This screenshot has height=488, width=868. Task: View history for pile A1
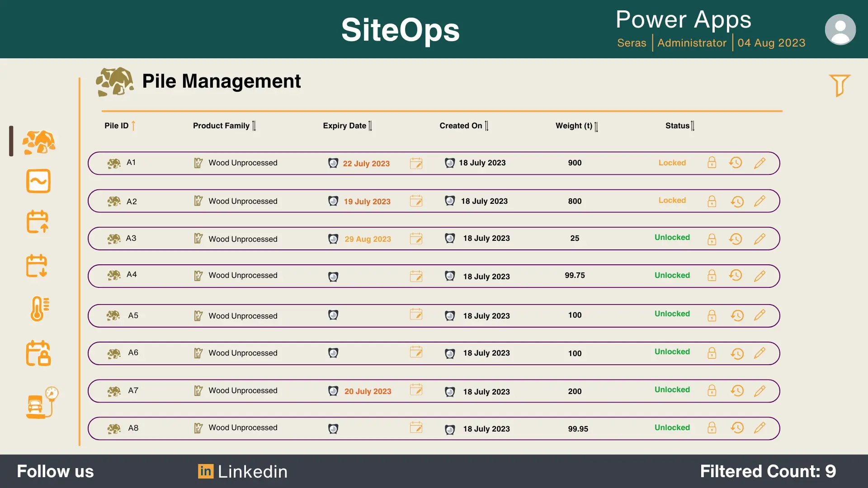pos(736,163)
